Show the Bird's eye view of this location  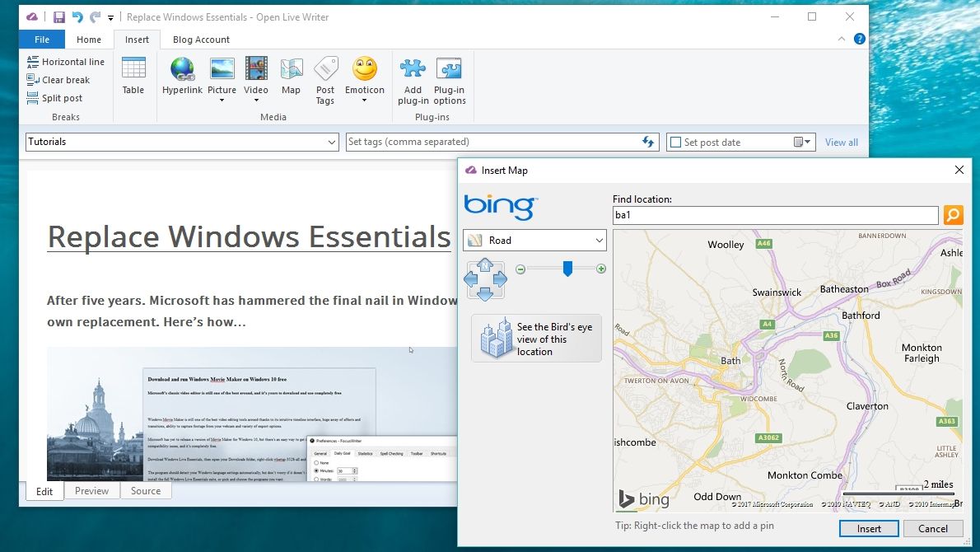536,338
